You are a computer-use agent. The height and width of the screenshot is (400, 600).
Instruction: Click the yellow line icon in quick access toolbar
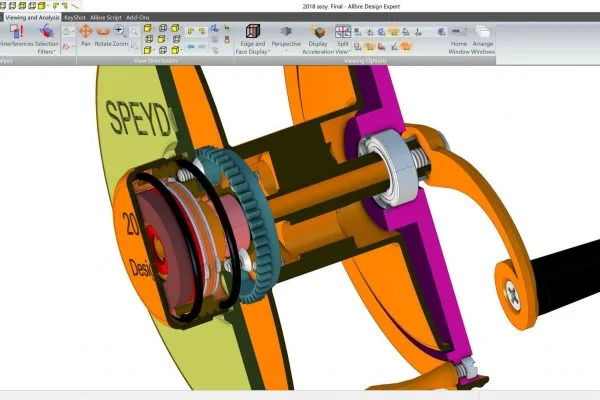pyautogui.click(x=75, y=6)
